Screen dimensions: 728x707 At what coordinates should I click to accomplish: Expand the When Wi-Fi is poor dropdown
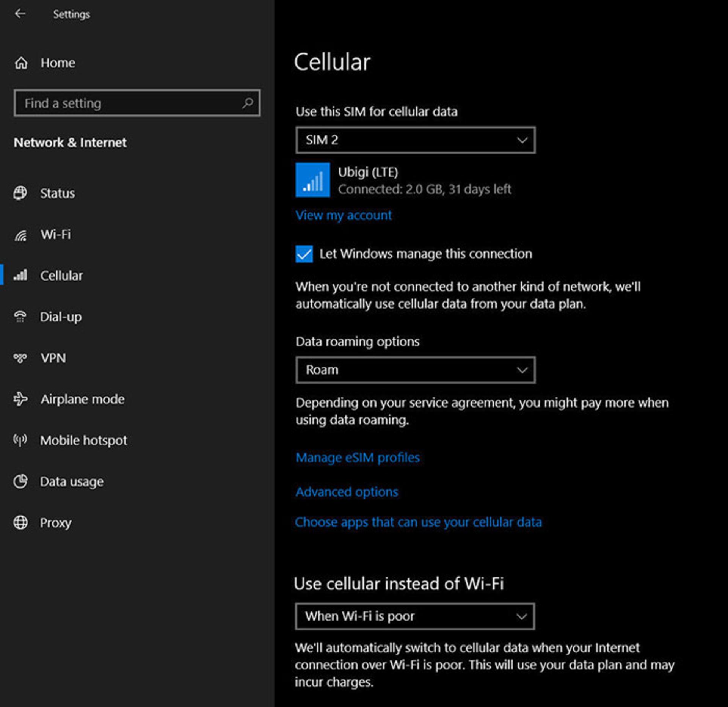point(415,616)
